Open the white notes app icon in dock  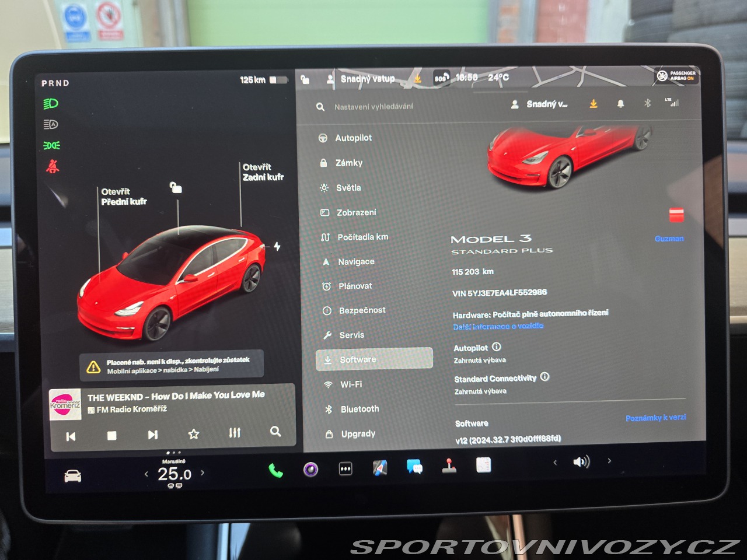483,464
